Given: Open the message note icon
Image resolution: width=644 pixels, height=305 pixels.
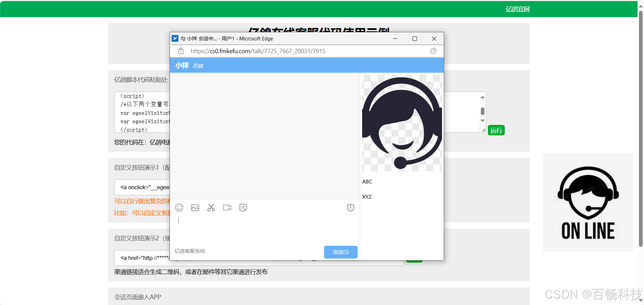Looking at the screenshot, I should pos(243,208).
